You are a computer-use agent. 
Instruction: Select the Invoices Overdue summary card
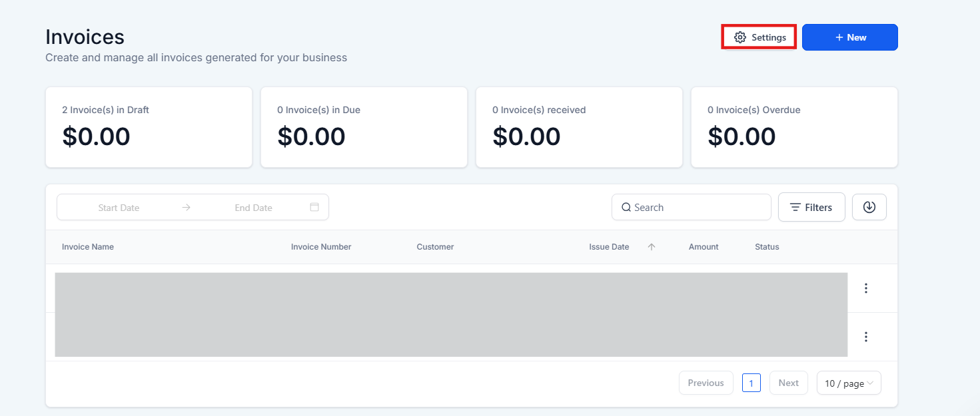(794, 127)
